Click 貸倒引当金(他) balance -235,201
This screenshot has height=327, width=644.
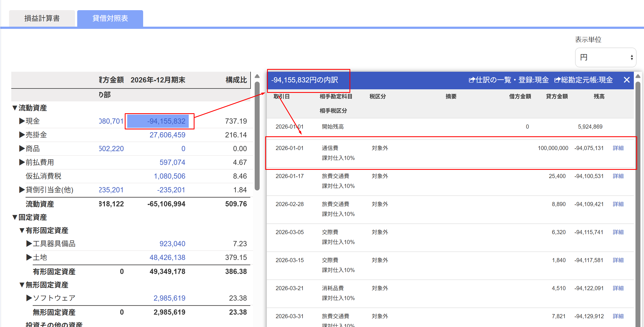pyautogui.click(x=171, y=190)
